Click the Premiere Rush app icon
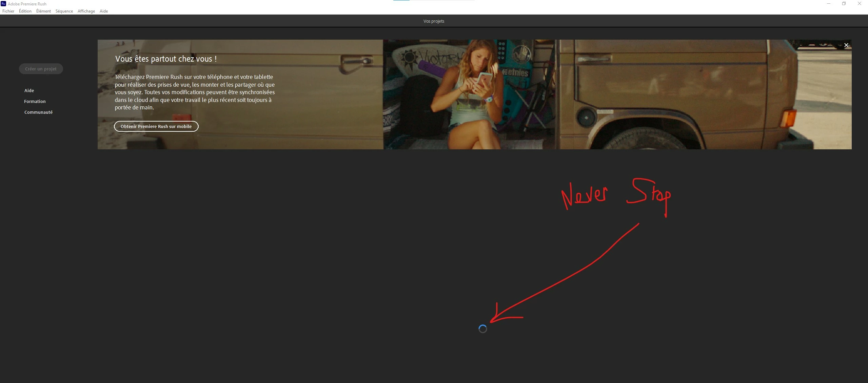The height and width of the screenshot is (383, 868). pyautogui.click(x=3, y=4)
